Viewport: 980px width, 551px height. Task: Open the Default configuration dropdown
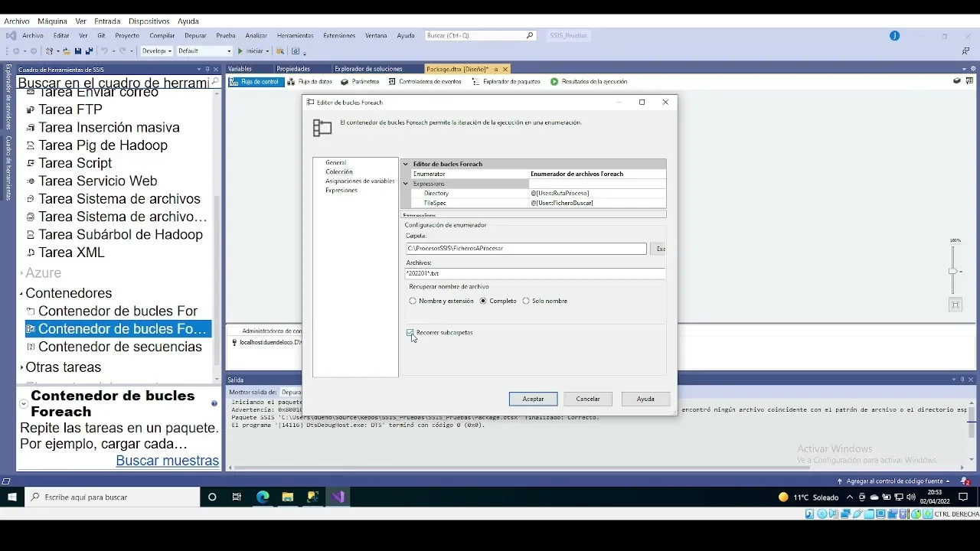coord(204,51)
